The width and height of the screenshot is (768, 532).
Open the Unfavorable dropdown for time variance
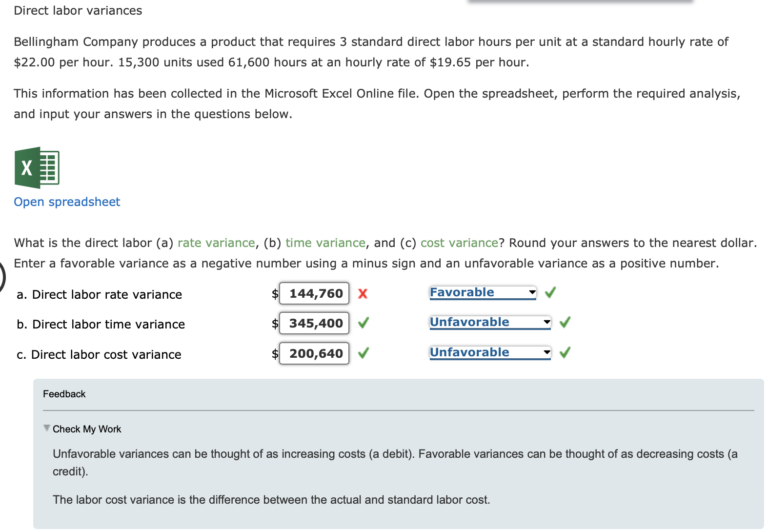tap(490, 322)
